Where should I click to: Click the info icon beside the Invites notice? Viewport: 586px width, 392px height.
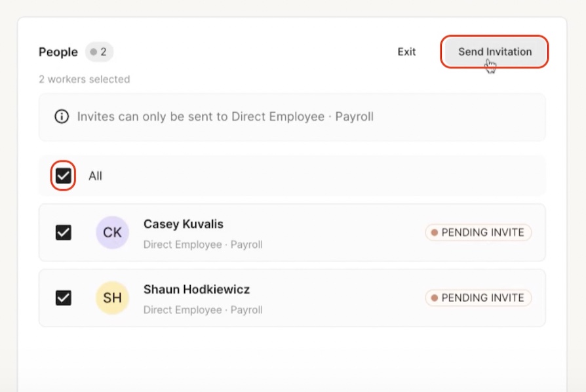[62, 117]
